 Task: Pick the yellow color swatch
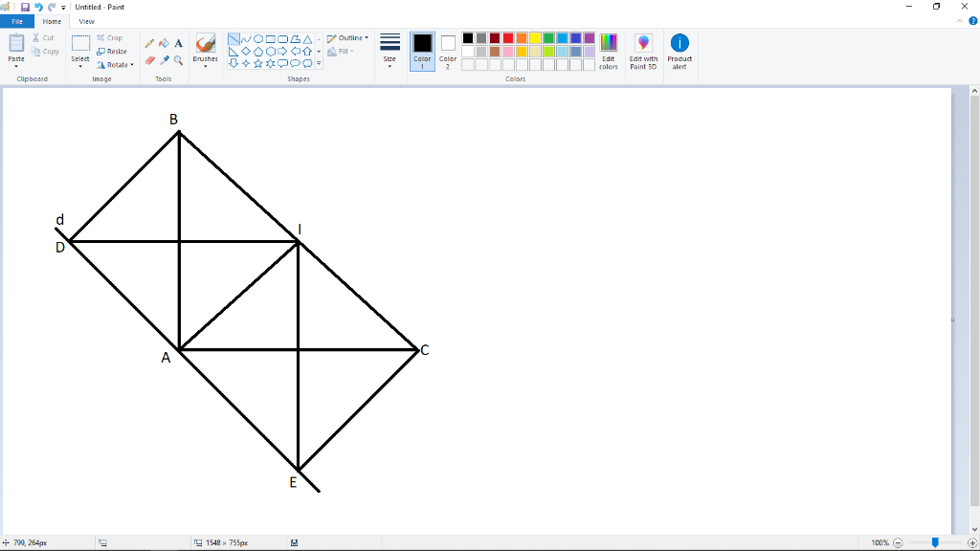[x=535, y=38]
